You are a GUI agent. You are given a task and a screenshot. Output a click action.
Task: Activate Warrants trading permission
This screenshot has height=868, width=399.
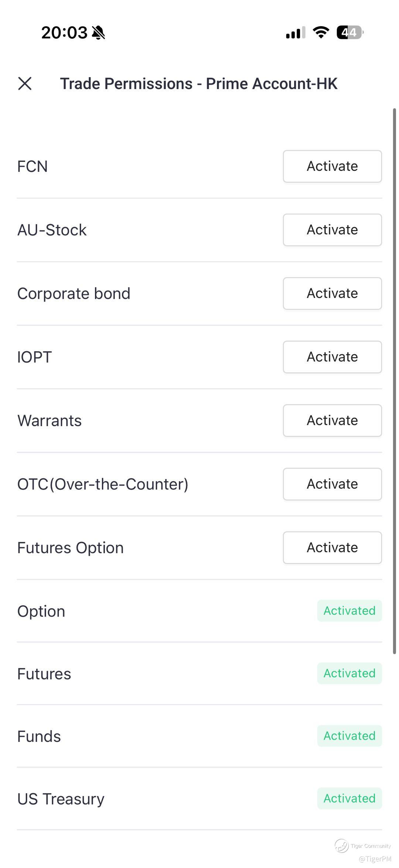point(332,421)
